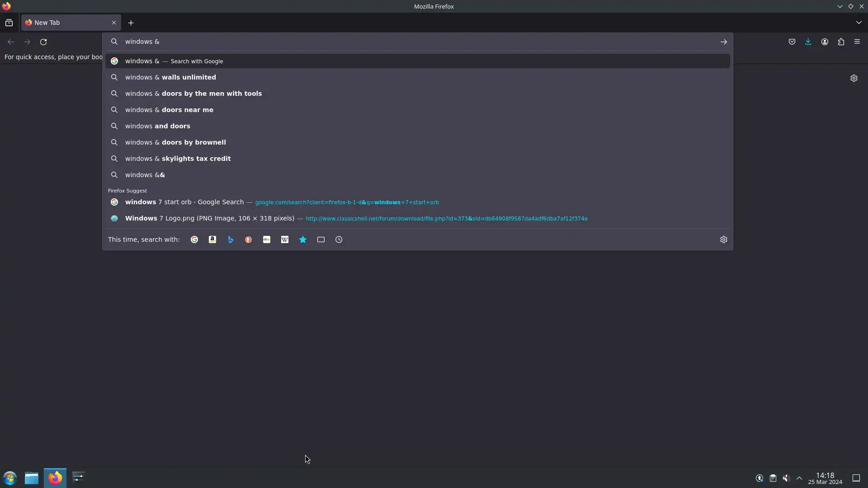Image resolution: width=868 pixels, height=488 pixels.
Task: Search with Amazon one-off engine
Action: [x=212, y=239]
